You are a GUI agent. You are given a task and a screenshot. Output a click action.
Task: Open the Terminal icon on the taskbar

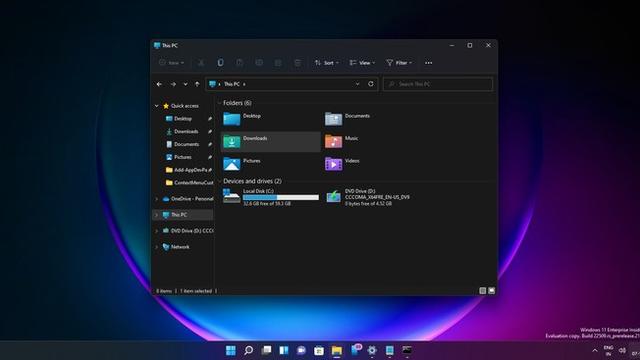(x=407, y=350)
